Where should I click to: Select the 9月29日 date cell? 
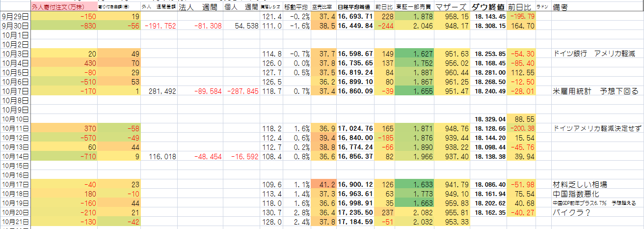[x=15, y=17]
